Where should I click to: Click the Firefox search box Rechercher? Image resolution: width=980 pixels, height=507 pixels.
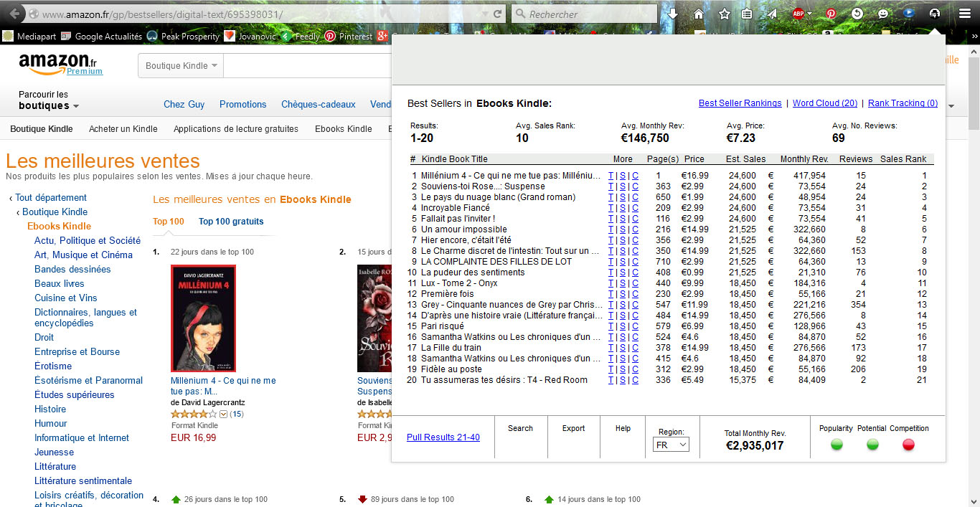(585, 14)
